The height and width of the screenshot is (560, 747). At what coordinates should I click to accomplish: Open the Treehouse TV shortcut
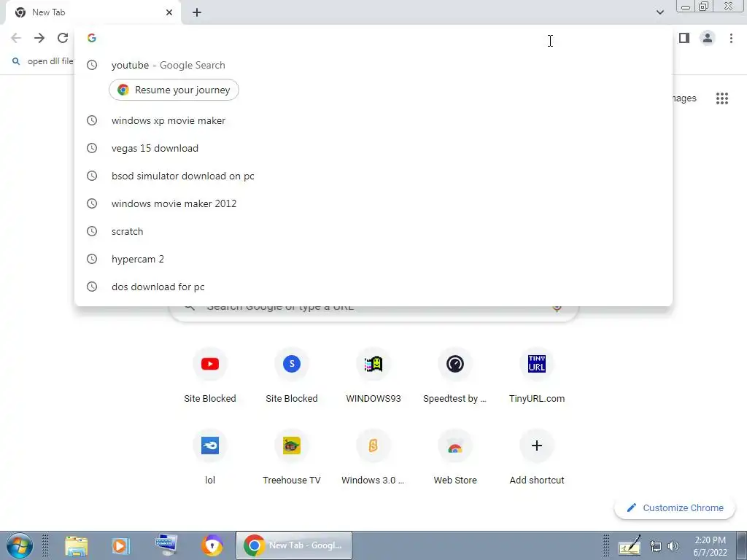292,458
